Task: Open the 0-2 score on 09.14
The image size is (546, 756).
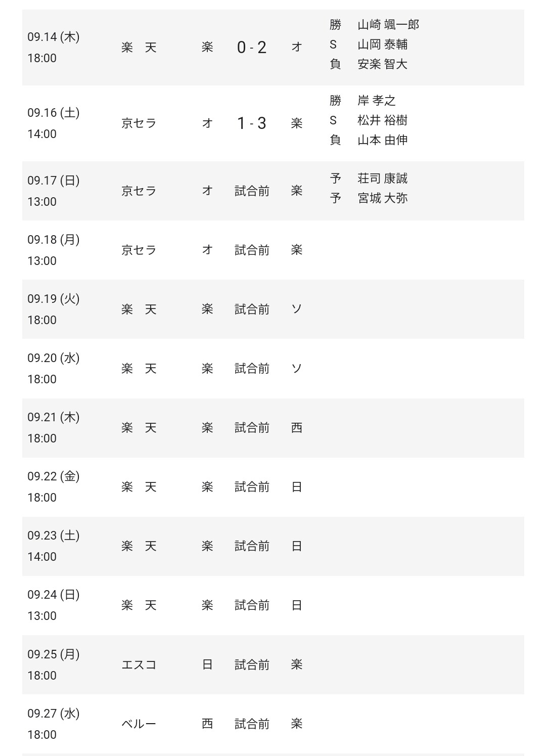Action: [x=252, y=48]
